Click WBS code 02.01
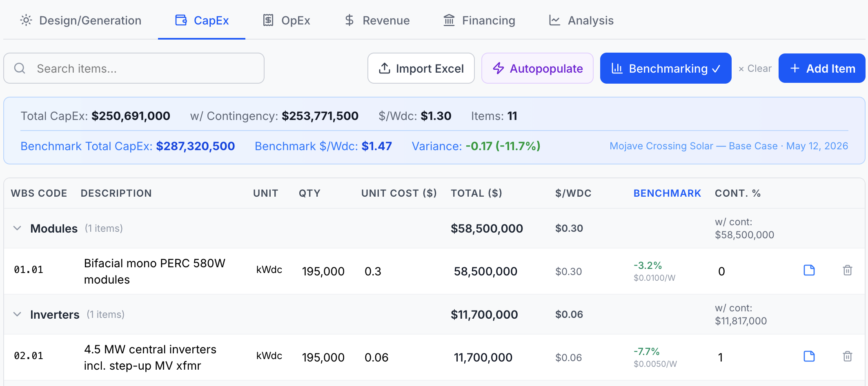Viewport: 868px width, 386px height. 29,356
